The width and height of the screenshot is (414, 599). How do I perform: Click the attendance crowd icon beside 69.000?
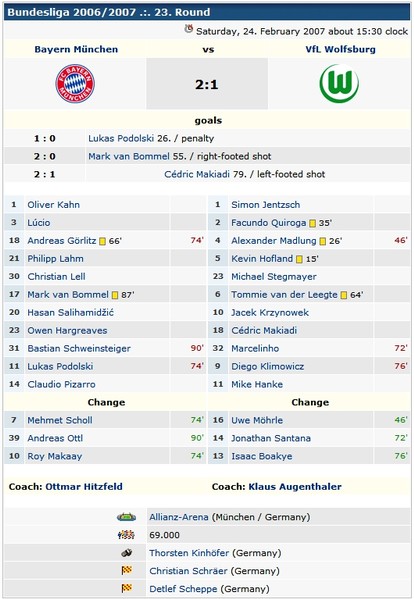[126, 535]
